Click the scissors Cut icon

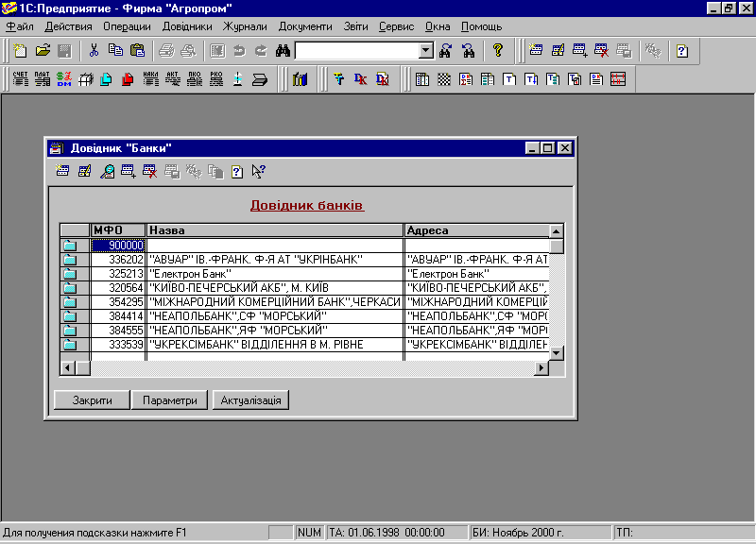[x=94, y=51]
